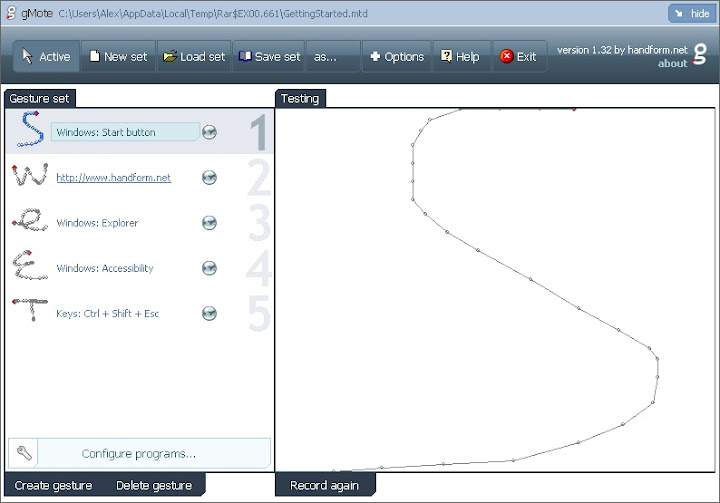The height and width of the screenshot is (503, 720).
Task: Click the question mark icon on Help
Action: [446, 56]
